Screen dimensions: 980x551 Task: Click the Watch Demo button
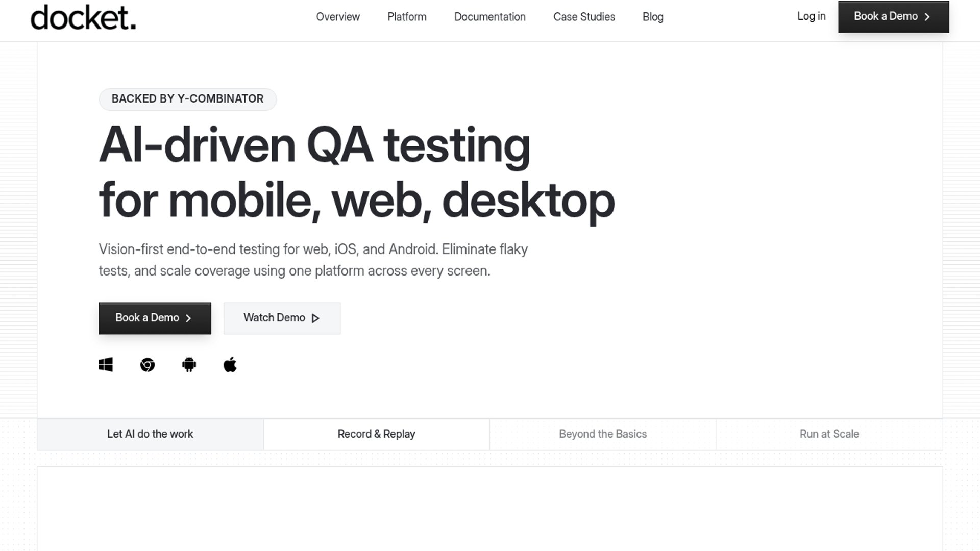tap(282, 318)
